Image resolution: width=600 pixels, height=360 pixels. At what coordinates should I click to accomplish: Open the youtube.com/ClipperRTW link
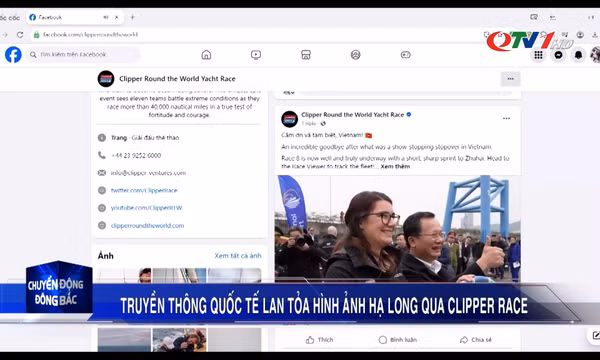coord(146,208)
